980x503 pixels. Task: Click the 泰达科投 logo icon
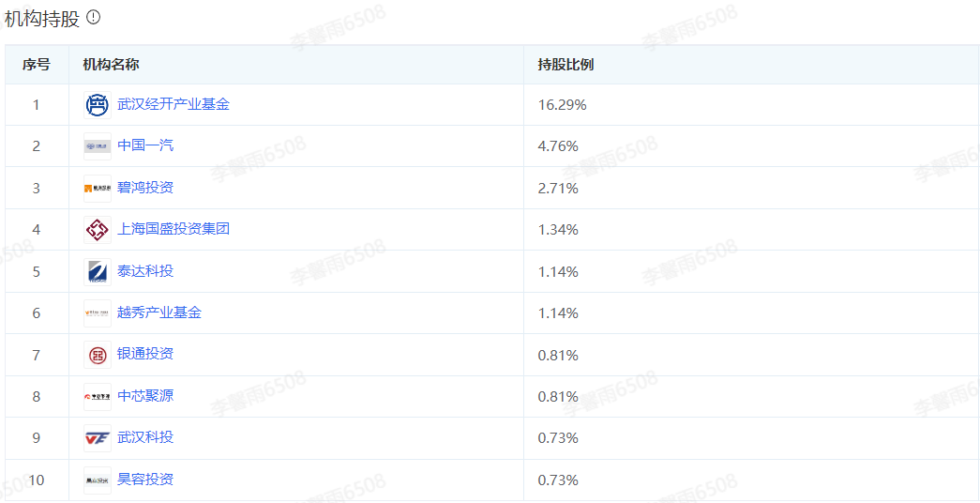(x=98, y=271)
